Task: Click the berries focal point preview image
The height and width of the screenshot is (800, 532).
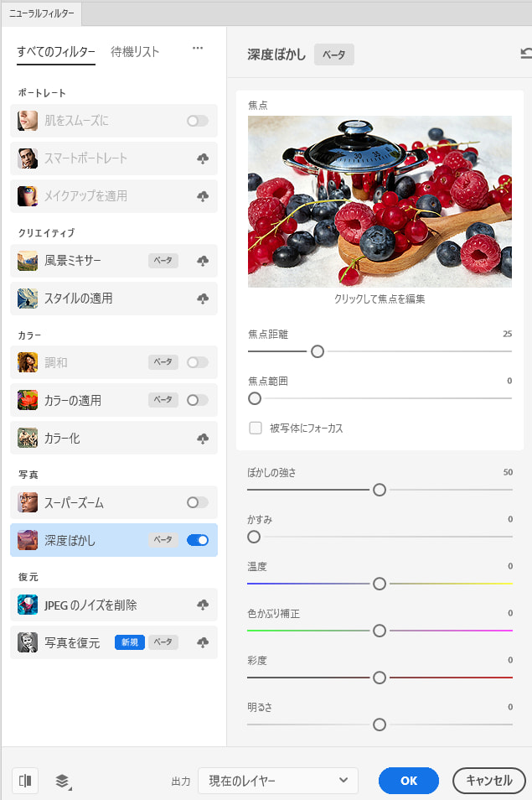Action: pyautogui.click(x=380, y=201)
